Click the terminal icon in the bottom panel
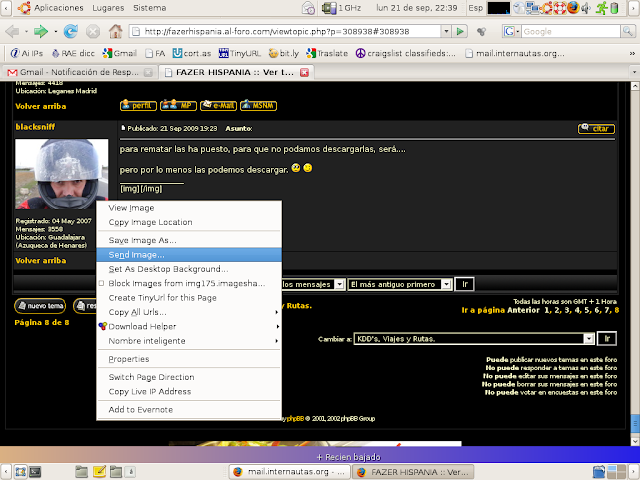 coord(35,472)
